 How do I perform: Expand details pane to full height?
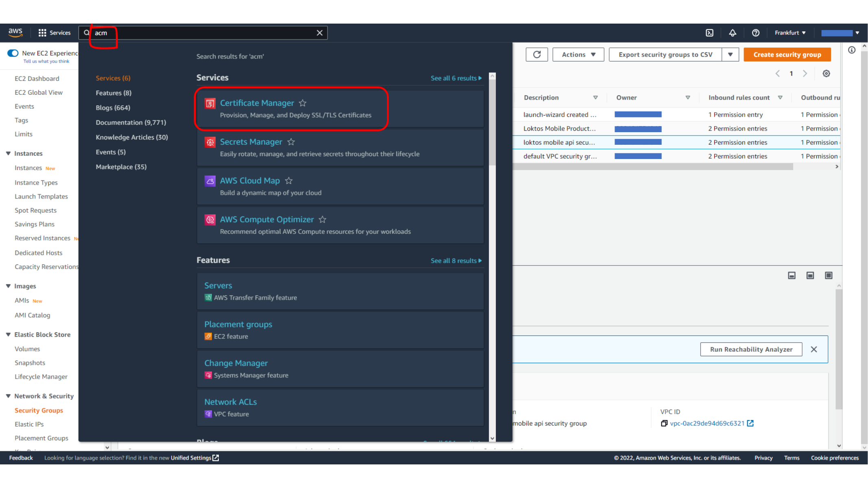click(x=829, y=275)
